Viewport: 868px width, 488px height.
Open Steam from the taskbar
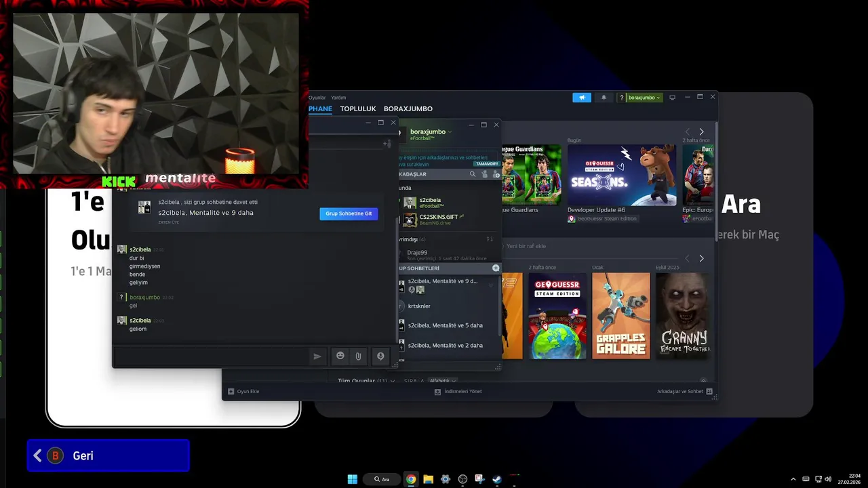click(x=497, y=479)
